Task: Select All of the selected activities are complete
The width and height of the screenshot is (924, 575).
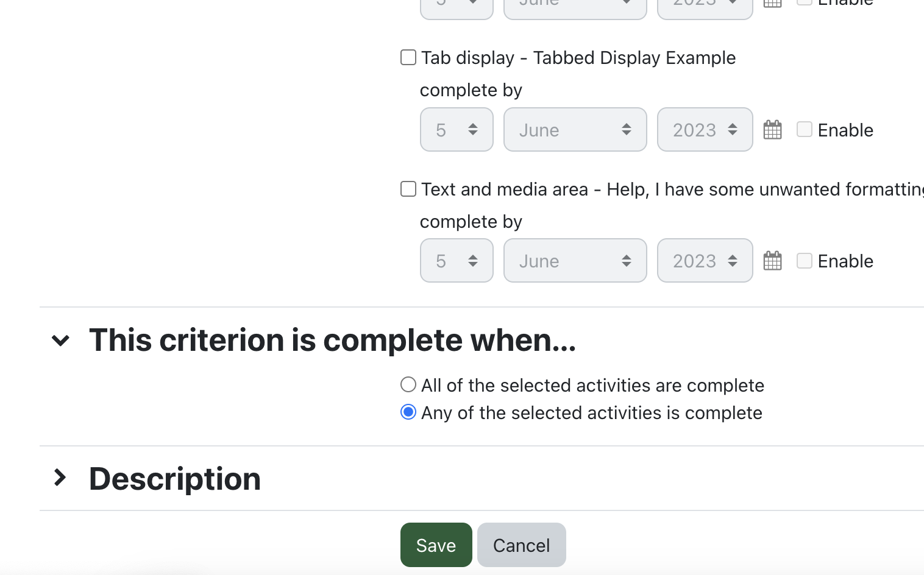Action: [408, 385]
